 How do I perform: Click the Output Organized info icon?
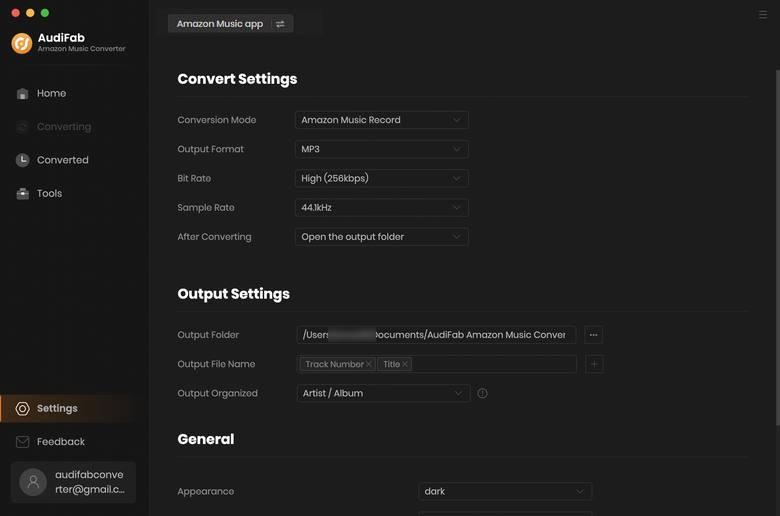click(482, 393)
